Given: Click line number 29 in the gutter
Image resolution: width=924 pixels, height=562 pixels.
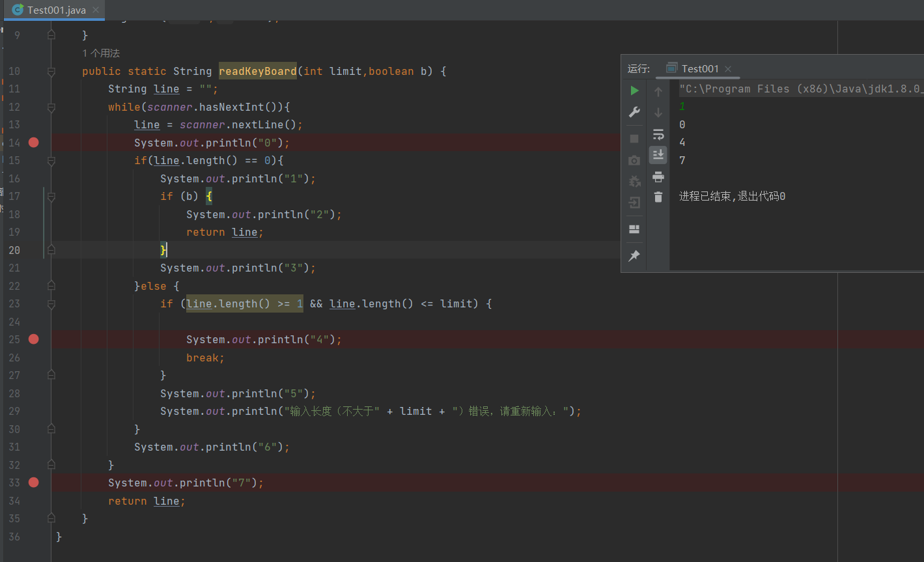Looking at the screenshot, I should pyautogui.click(x=14, y=411).
